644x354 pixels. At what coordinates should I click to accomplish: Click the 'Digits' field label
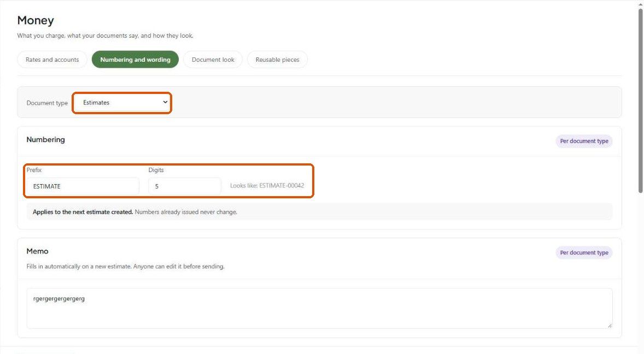(156, 170)
